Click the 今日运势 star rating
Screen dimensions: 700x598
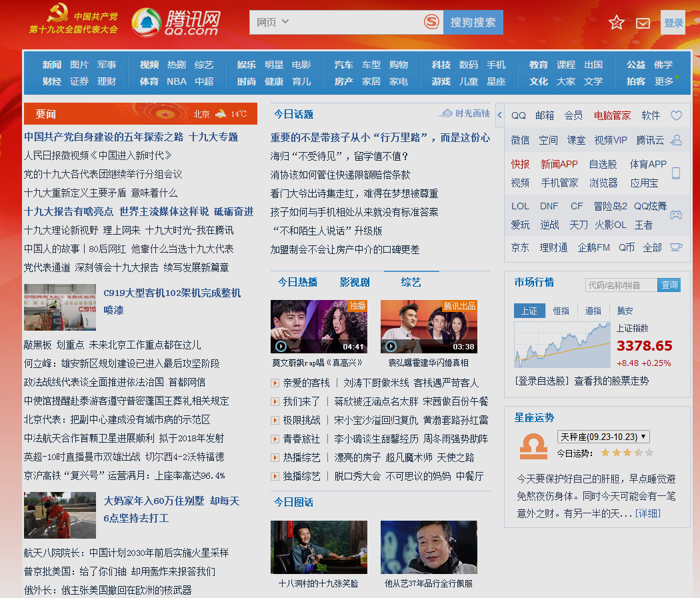[x=627, y=453]
